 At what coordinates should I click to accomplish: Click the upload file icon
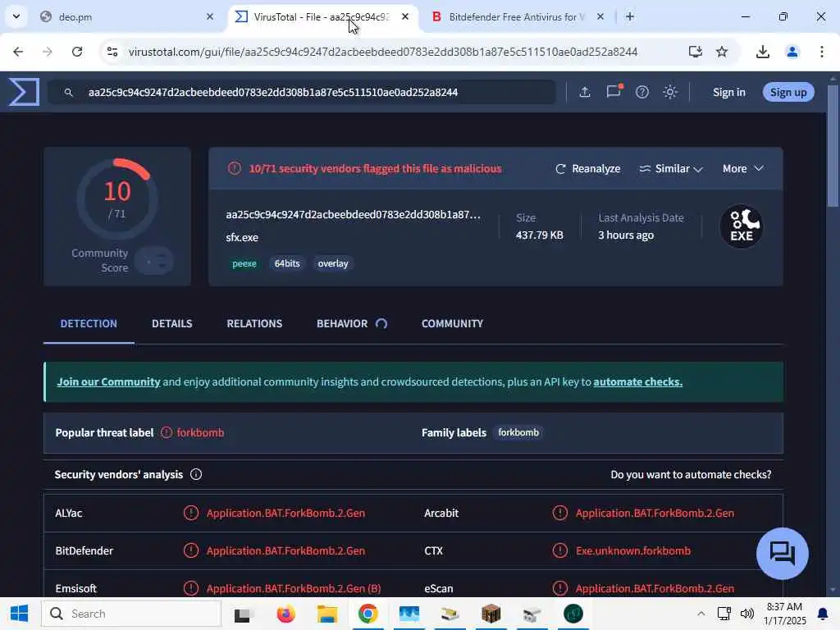click(x=584, y=92)
